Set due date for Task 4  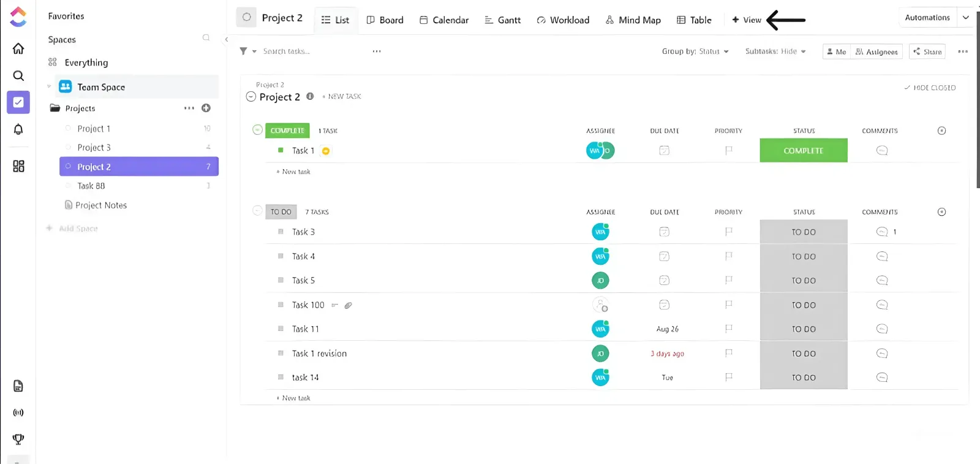pos(664,256)
